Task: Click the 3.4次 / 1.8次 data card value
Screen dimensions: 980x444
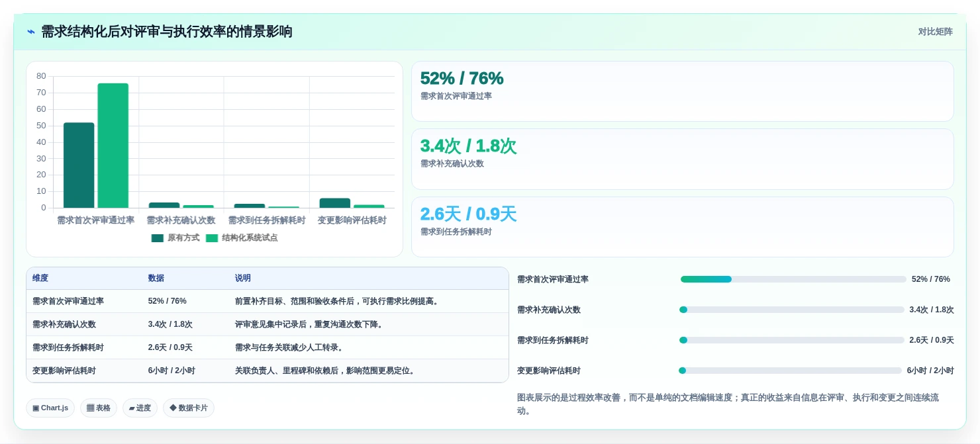Action: pyautogui.click(x=468, y=146)
